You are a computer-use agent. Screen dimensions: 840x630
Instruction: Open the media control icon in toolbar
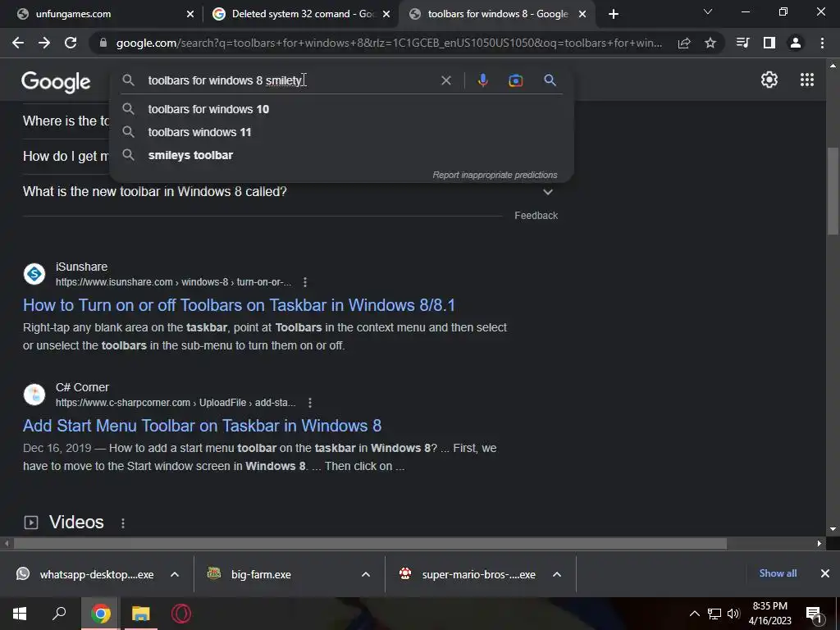[742, 43]
